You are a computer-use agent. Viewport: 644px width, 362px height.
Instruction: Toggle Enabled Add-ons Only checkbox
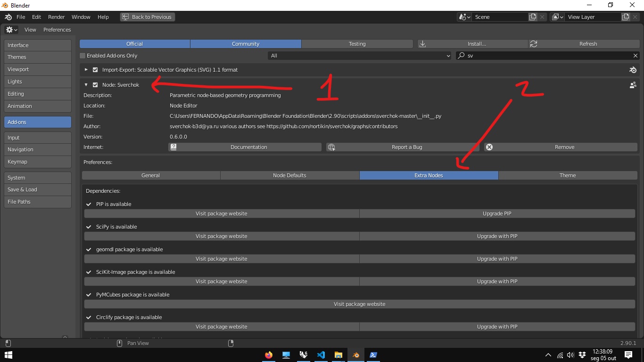83,56
